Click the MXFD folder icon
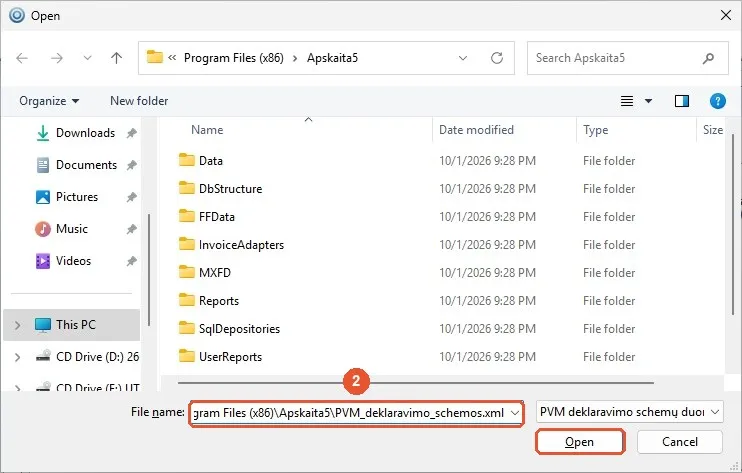The image size is (742, 473). tap(186, 272)
